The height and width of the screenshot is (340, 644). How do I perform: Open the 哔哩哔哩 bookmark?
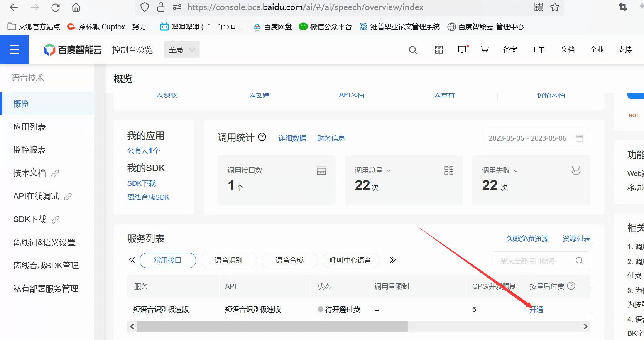pyautogui.click(x=202, y=27)
